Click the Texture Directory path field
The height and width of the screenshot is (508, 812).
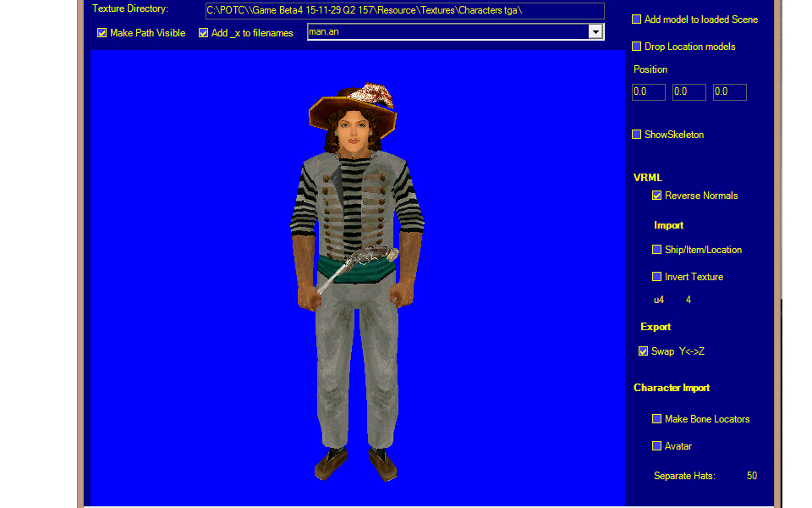point(405,10)
